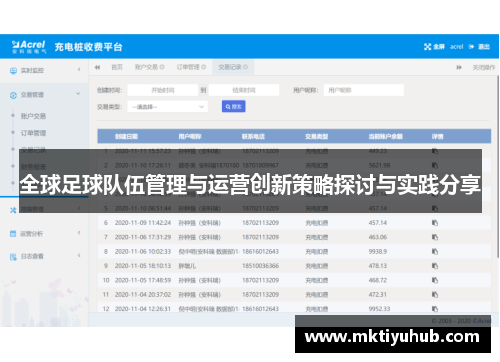Open the 日志查看 sidebar menu
500x362 pixels.
pos(44,256)
